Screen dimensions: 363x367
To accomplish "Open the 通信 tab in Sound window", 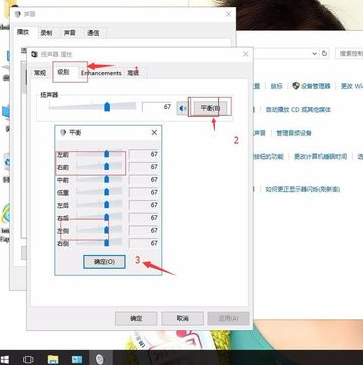I will pos(93,33).
